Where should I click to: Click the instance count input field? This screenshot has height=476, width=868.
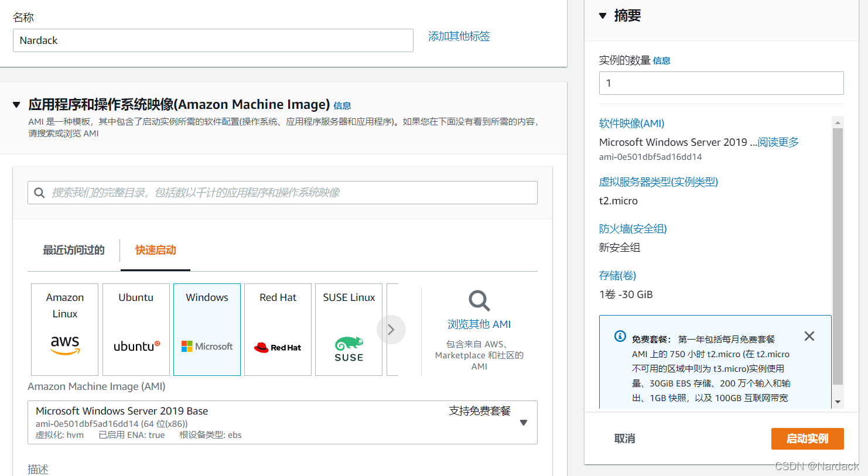click(722, 83)
